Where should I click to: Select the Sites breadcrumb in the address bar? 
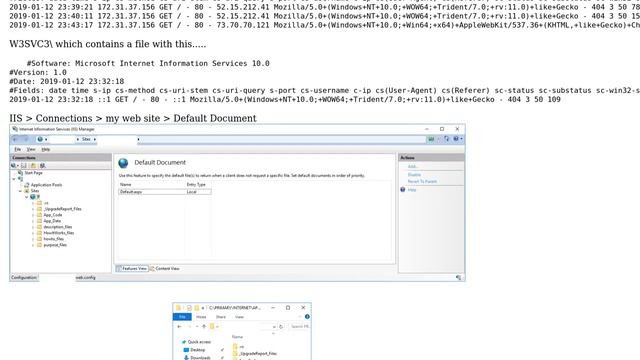[86, 139]
